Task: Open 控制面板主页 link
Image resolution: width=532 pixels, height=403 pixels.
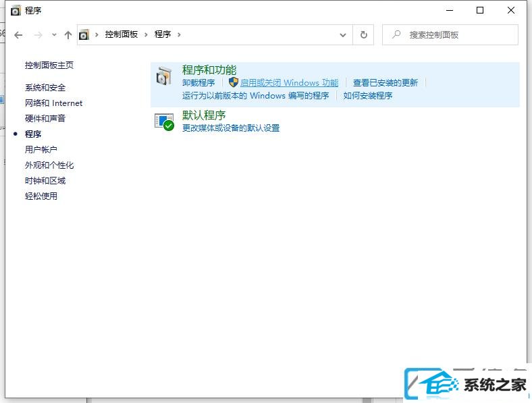Action: (x=49, y=65)
